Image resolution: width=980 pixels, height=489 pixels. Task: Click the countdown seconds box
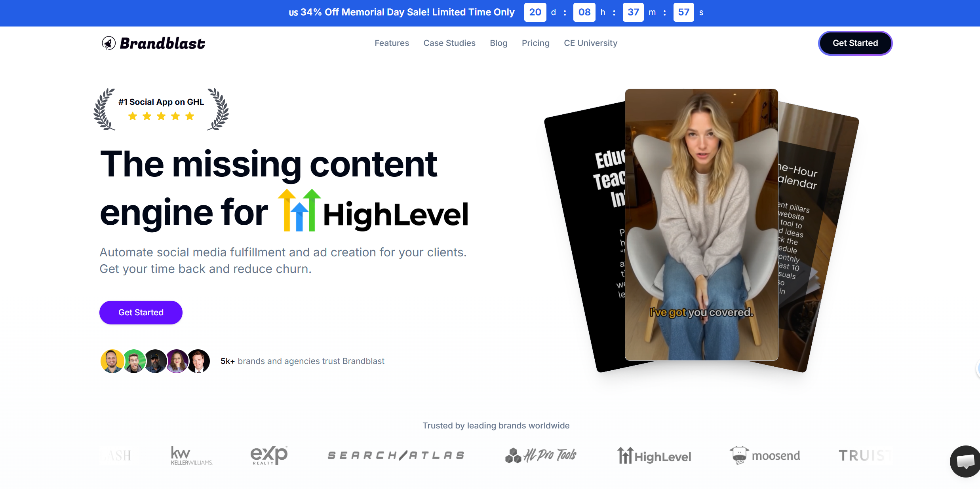[683, 12]
